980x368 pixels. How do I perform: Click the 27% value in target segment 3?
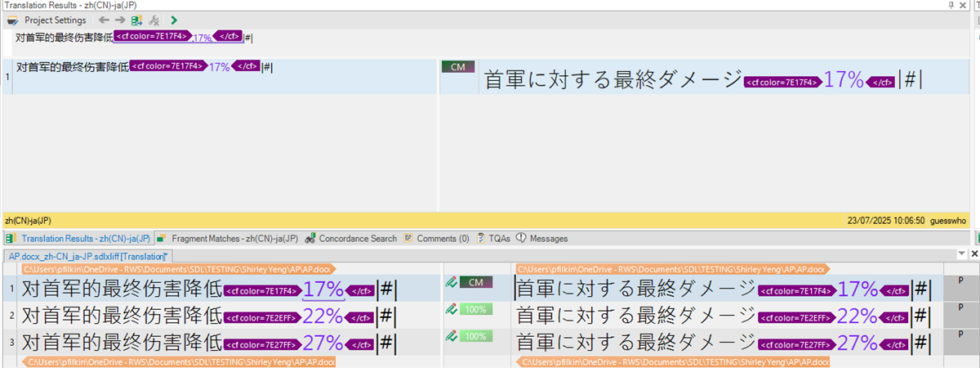pyautogui.click(x=857, y=343)
